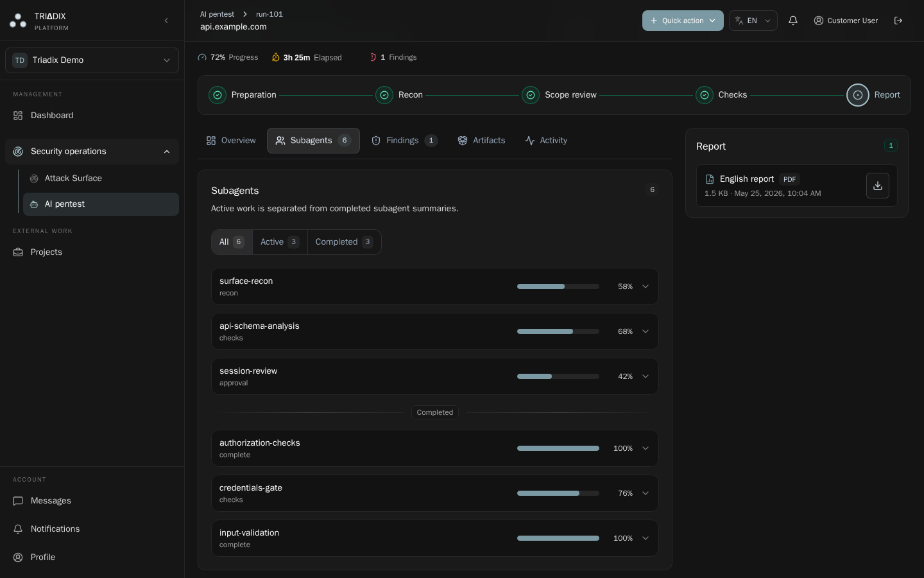Click the sidebar Notifications bell icon
This screenshot has height=578, width=924.
click(18, 529)
